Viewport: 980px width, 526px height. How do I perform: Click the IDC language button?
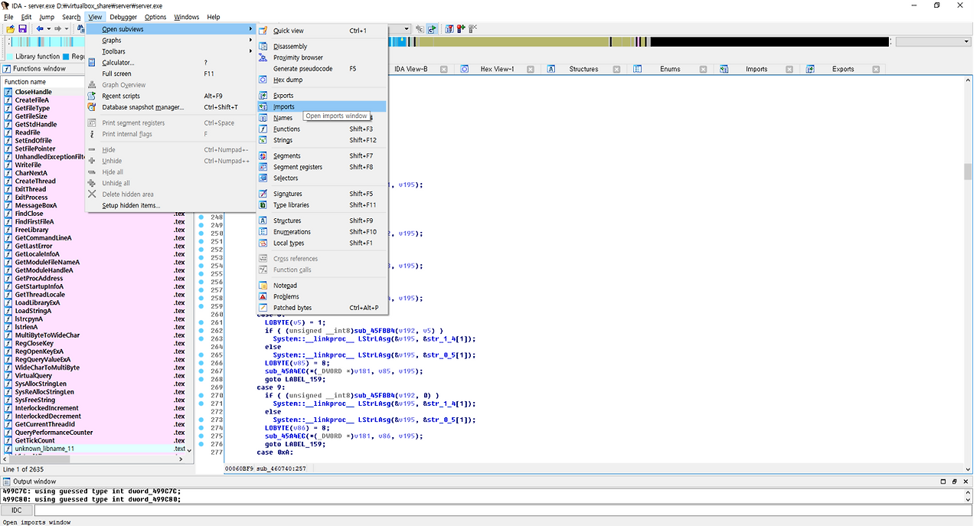[x=17, y=510]
